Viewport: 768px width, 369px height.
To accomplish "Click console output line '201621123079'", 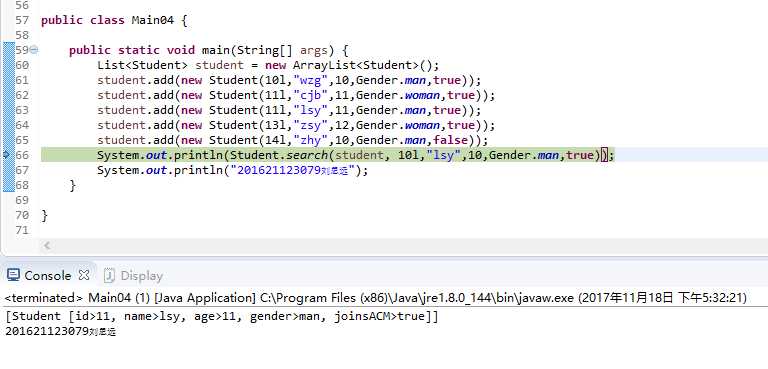I will [61, 331].
